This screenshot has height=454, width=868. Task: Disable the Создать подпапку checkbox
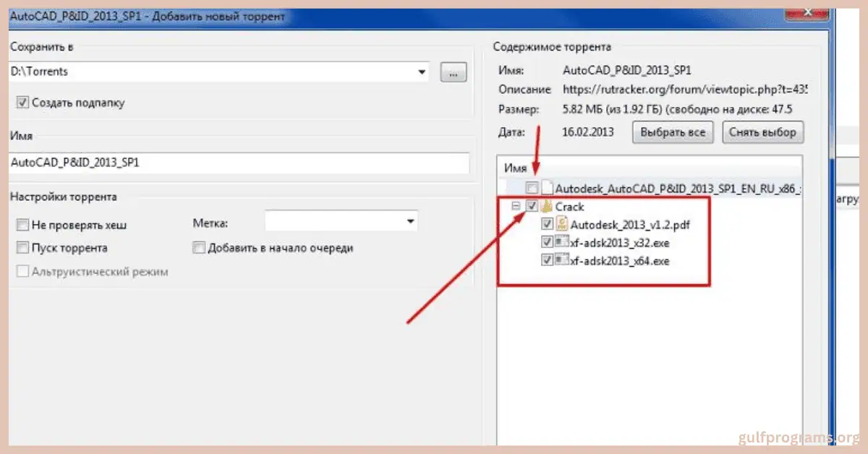23,102
